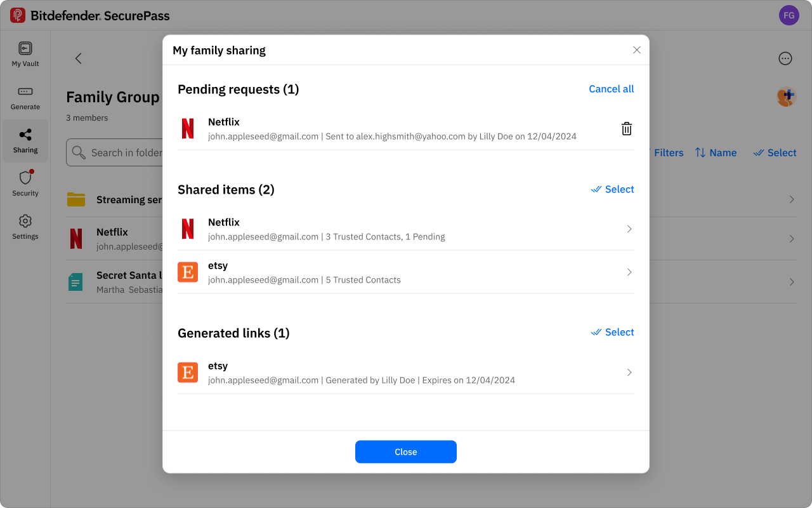Open My Vault in the sidebar

[25, 54]
